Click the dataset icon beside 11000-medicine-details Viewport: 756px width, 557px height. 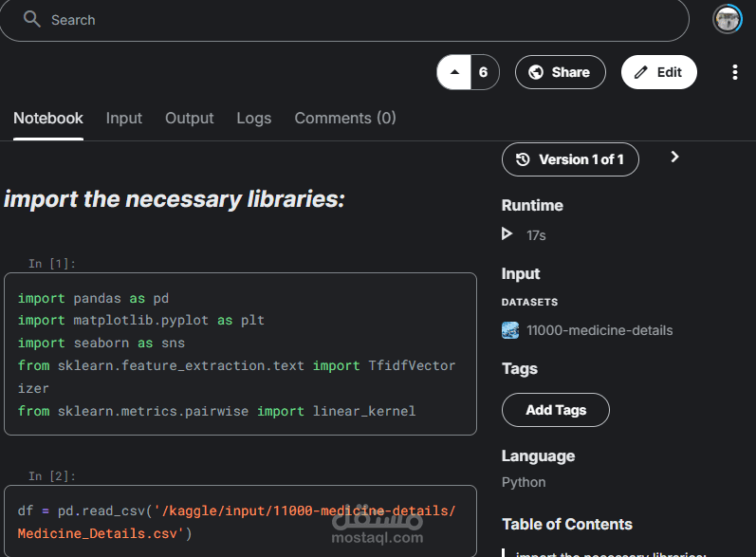pos(510,330)
